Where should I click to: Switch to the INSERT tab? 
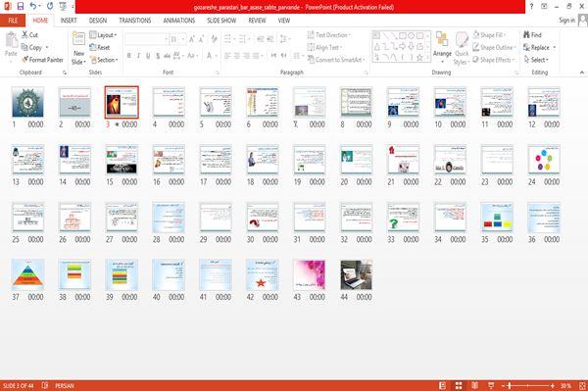[69, 21]
